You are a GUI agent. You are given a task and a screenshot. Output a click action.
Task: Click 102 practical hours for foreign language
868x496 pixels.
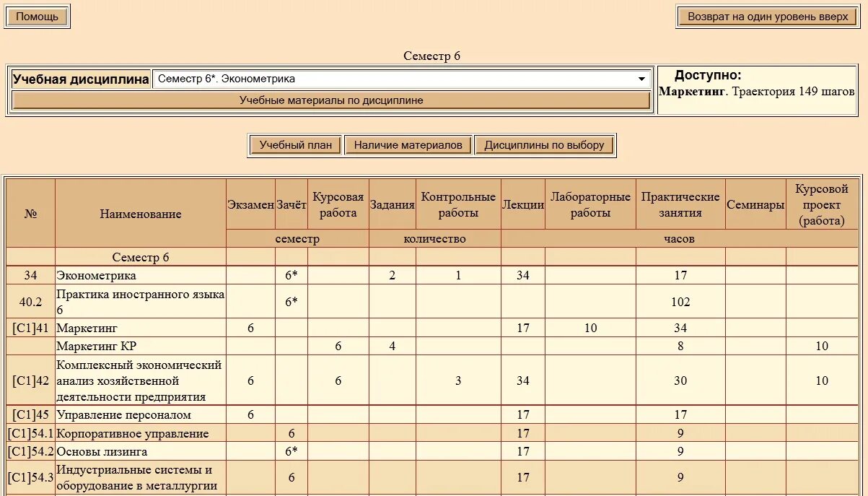(x=680, y=302)
